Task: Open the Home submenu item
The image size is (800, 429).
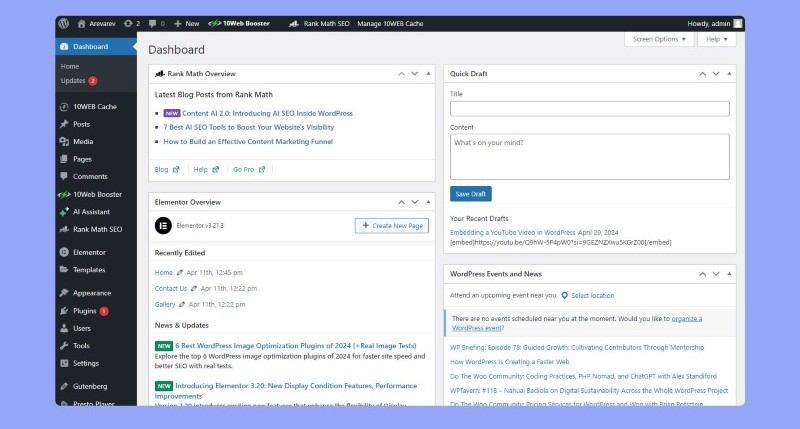Action: coord(70,66)
